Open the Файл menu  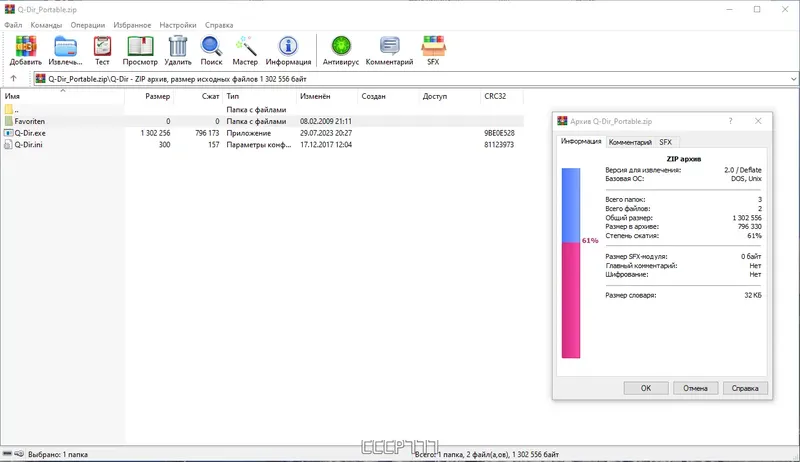(13, 25)
